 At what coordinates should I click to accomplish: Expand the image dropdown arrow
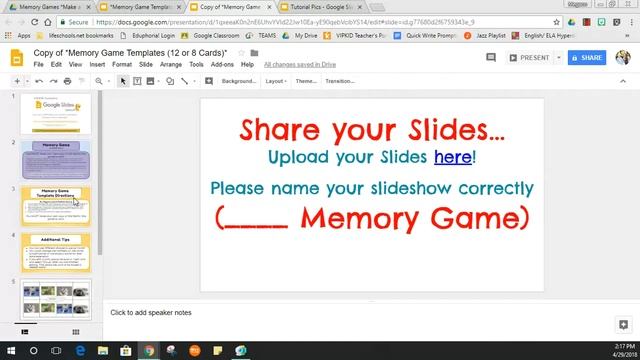click(x=158, y=81)
